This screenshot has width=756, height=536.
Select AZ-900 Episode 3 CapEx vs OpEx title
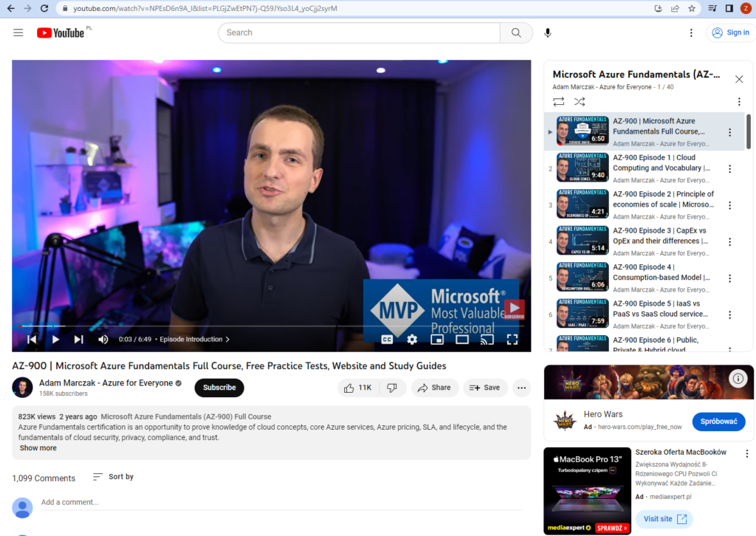661,236
